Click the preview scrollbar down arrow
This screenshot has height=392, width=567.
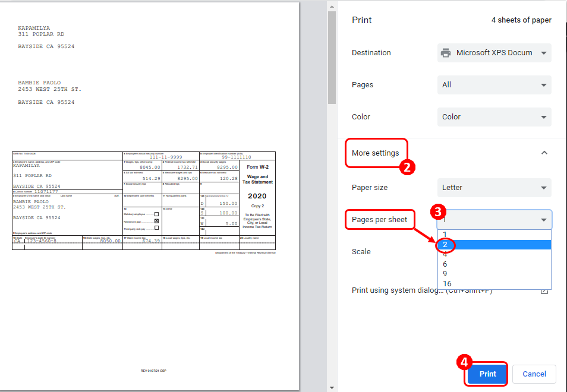tap(332, 388)
